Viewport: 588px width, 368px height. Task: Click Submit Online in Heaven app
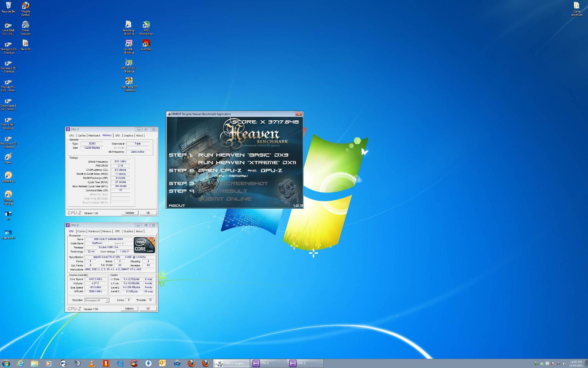click(x=225, y=199)
